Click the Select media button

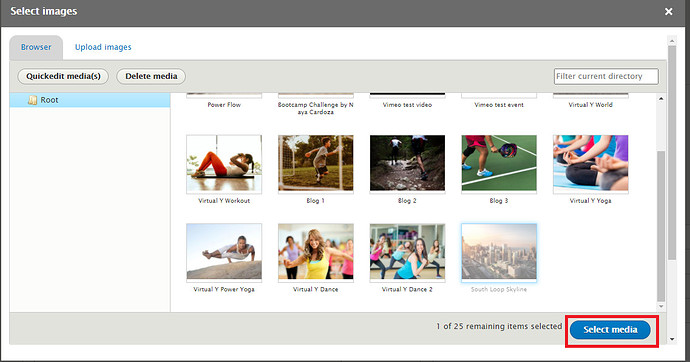[610, 329]
